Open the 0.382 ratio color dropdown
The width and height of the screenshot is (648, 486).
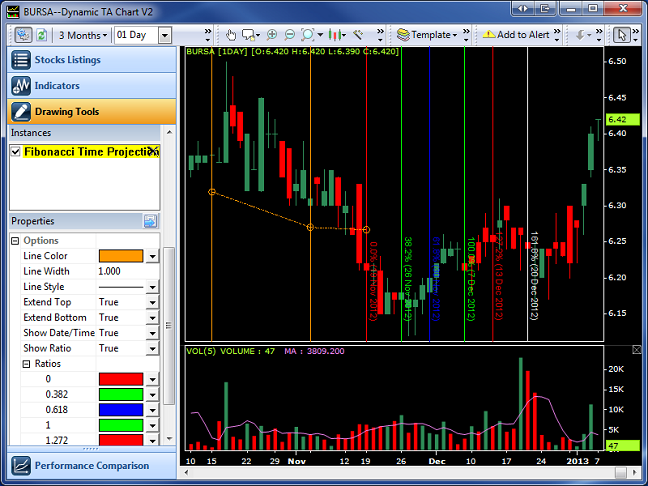(152, 395)
